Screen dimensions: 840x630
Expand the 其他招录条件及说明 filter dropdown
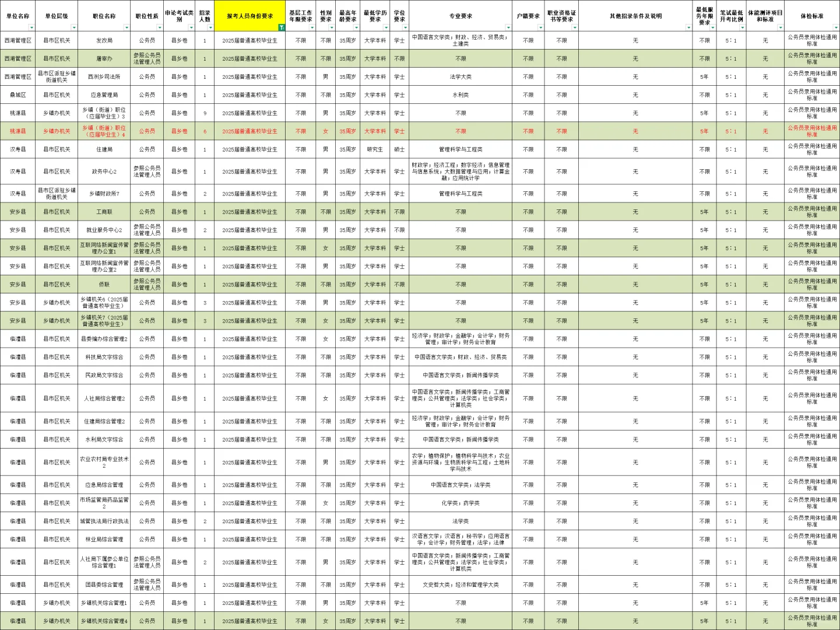688,27
